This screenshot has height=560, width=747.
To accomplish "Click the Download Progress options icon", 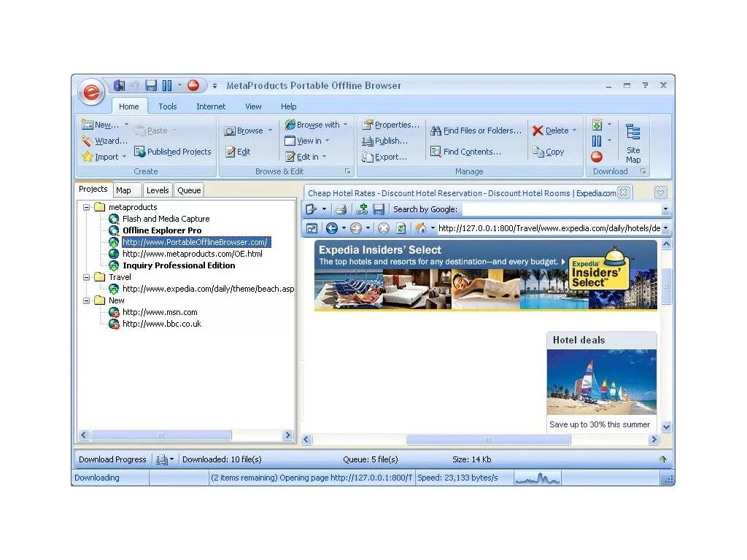I will click(x=162, y=459).
